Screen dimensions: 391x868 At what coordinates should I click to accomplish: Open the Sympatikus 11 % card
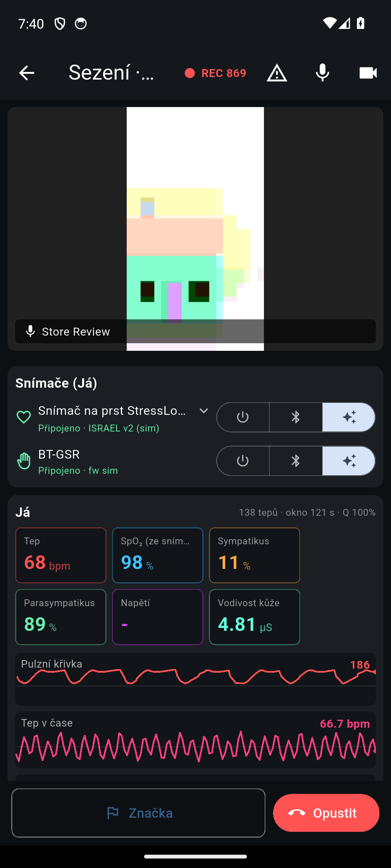click(255, 555)
